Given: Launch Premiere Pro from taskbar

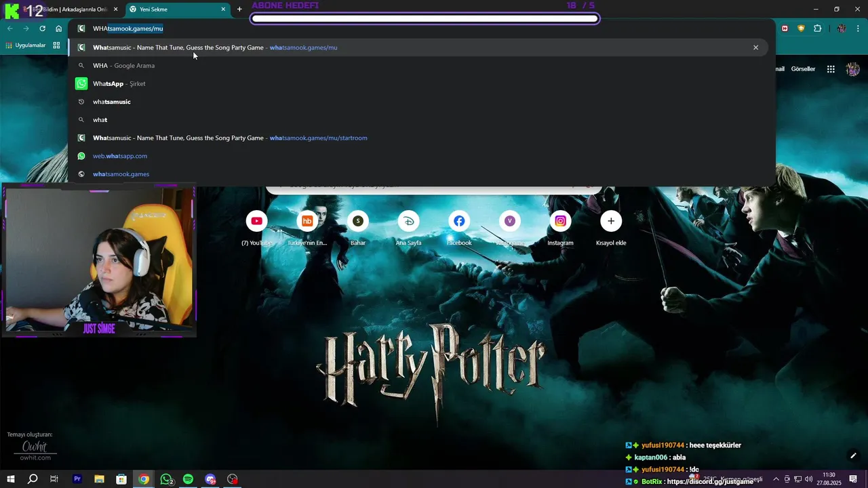Looking at the screenshot, I should coord(77,479).
